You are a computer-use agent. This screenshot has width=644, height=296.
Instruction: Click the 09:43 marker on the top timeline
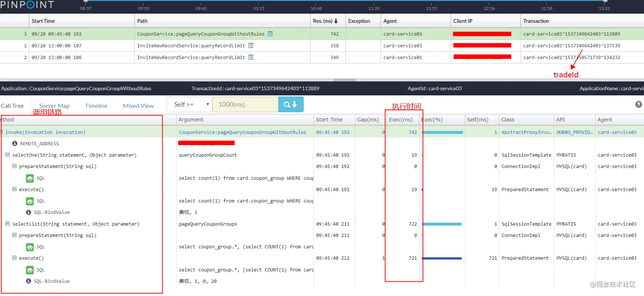pyautogui.click(x=201, y=8)
